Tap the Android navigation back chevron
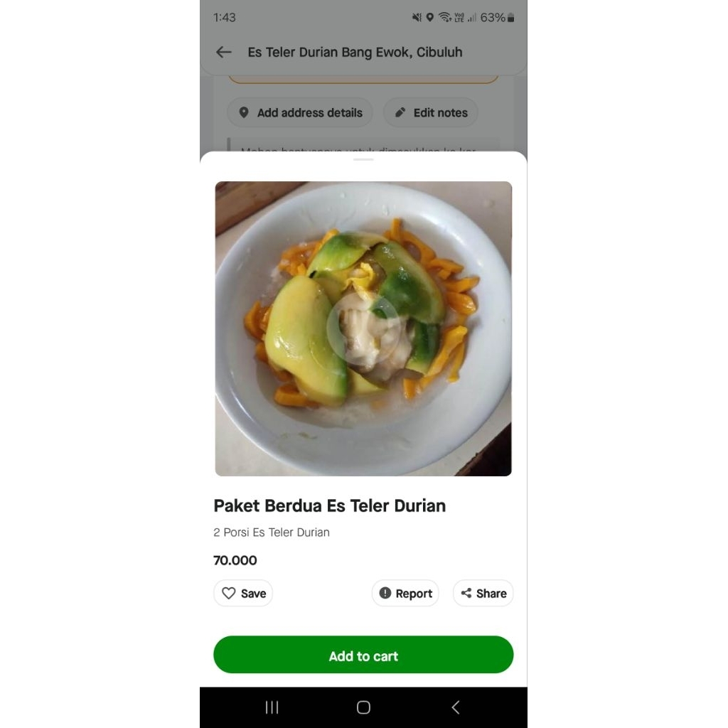728x728 pixels. coord(456,707)
